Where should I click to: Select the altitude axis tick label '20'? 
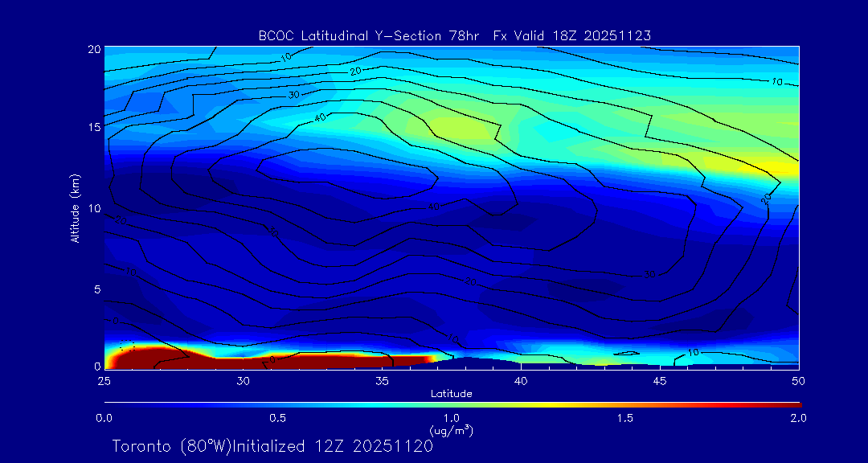(x=93, y=49)
